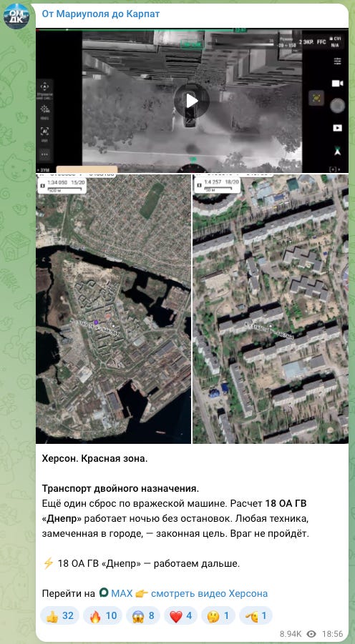The image size is (355, 644).
Task: Add fire reaction with 10
Action: (103, 615)
